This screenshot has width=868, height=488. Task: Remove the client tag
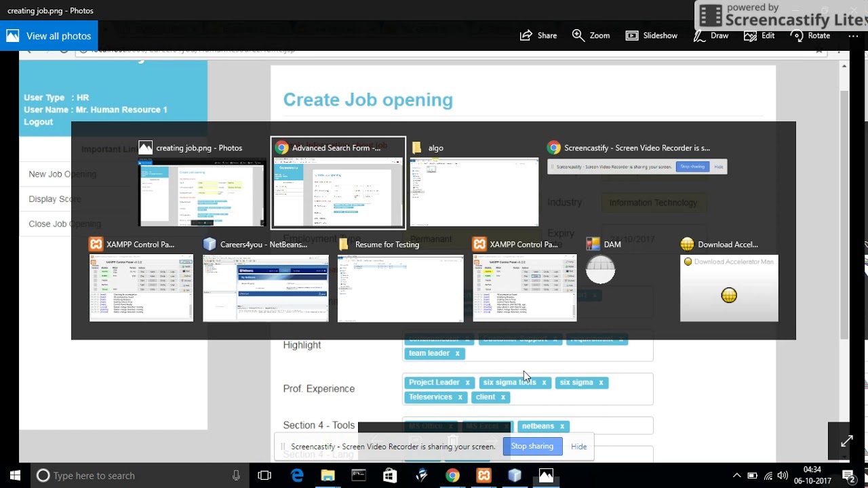pos(502,397)
